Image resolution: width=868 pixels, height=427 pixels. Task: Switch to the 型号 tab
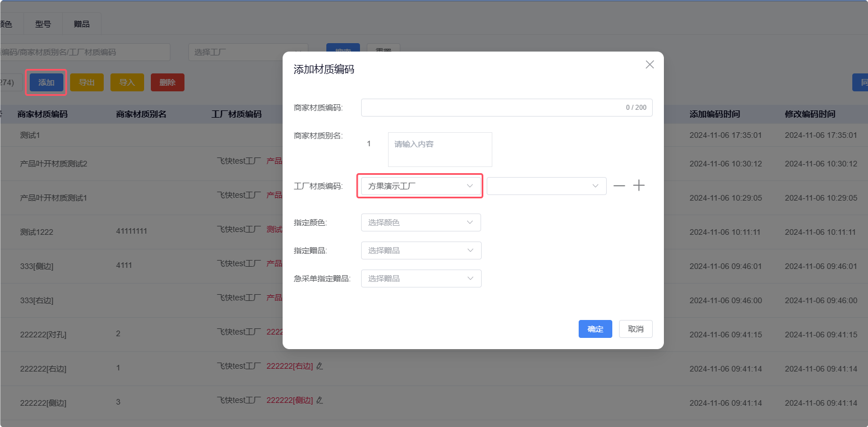coord(43,24)
